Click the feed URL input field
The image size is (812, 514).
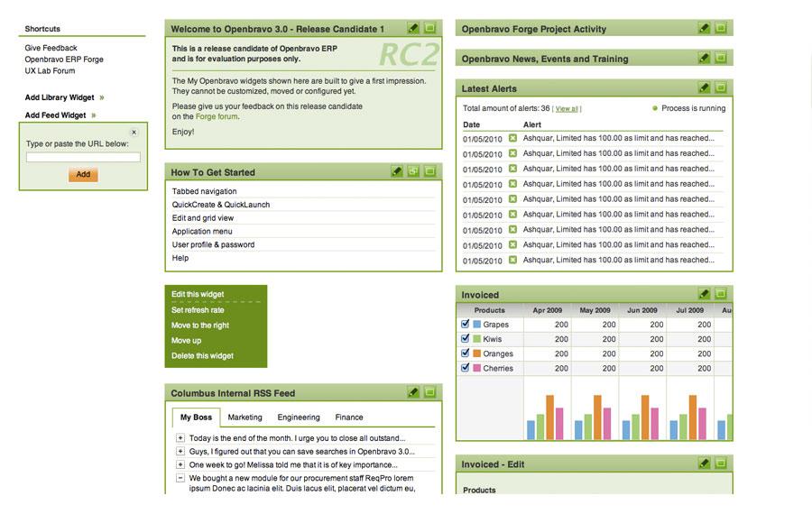[83, 158]
